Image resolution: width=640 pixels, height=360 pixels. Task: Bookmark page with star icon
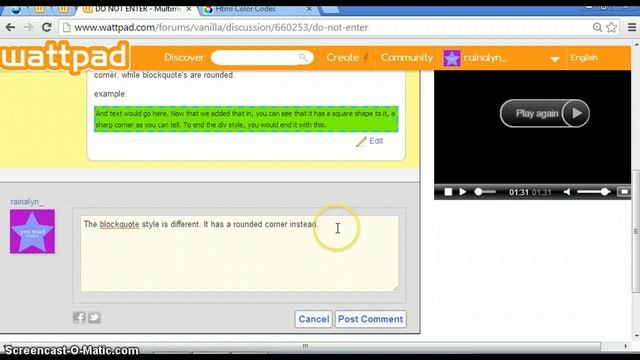tap(611, 27)
